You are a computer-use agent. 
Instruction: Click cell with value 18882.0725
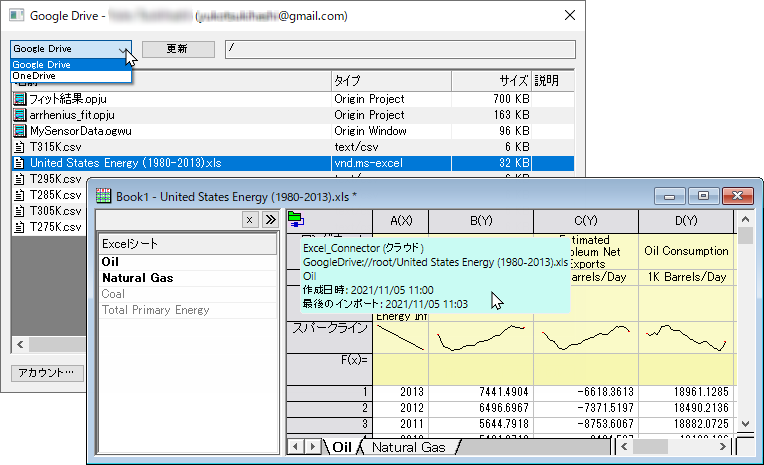[686, 425]
